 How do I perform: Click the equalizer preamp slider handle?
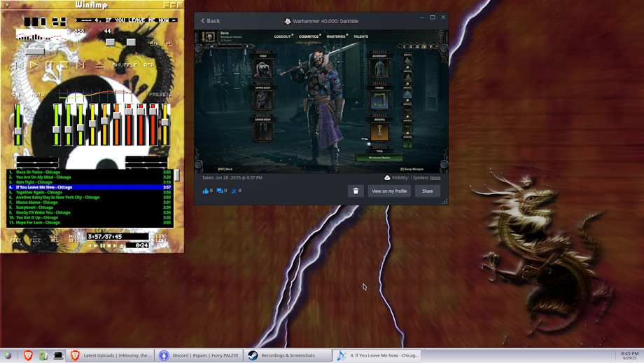pos(18,130)
